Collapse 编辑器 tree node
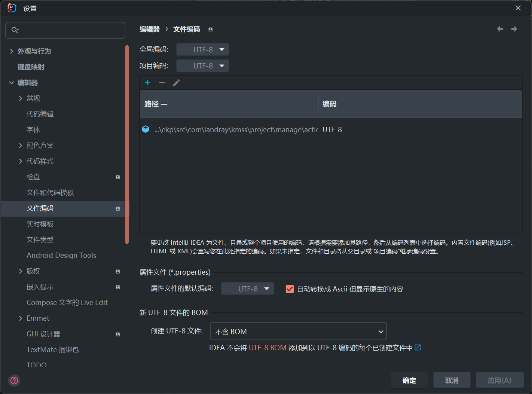 click(12, 83)
